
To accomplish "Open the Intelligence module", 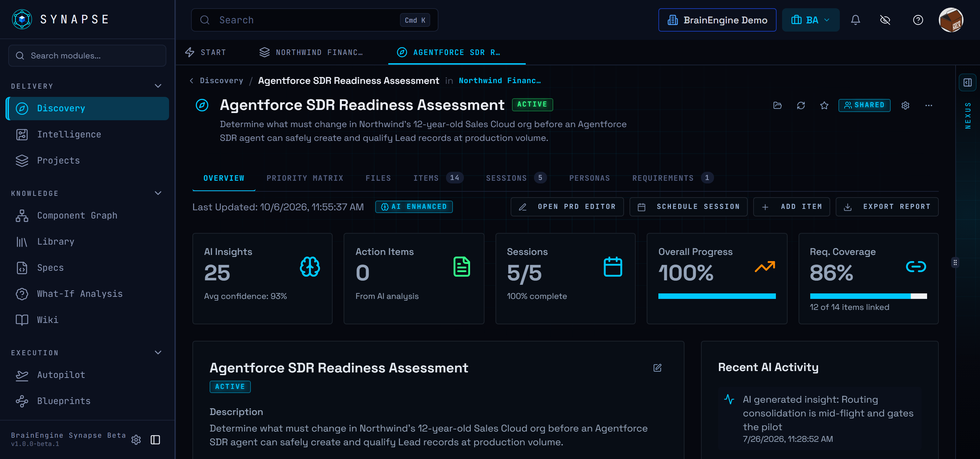I will tap(88, 134).
